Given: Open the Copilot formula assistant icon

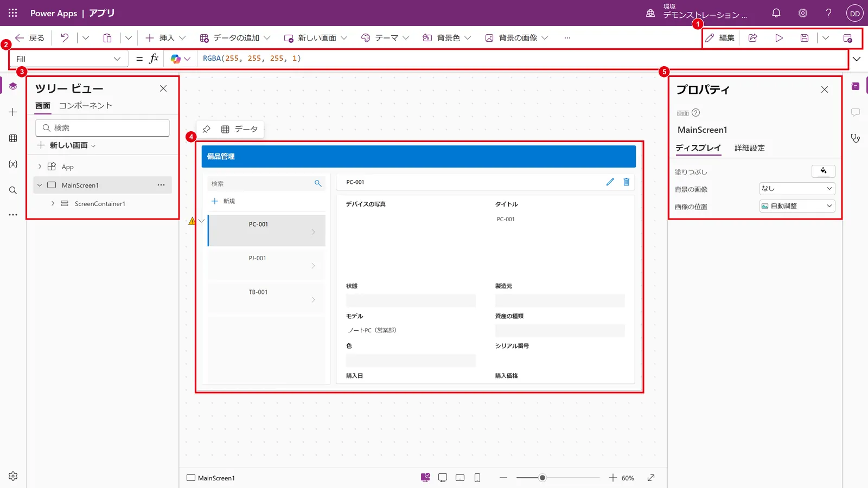Looking at the screenshot, I should (175, 59).
